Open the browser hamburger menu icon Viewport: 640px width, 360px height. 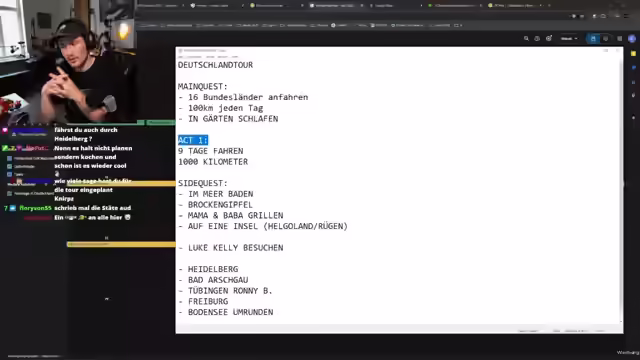point(626,16)
